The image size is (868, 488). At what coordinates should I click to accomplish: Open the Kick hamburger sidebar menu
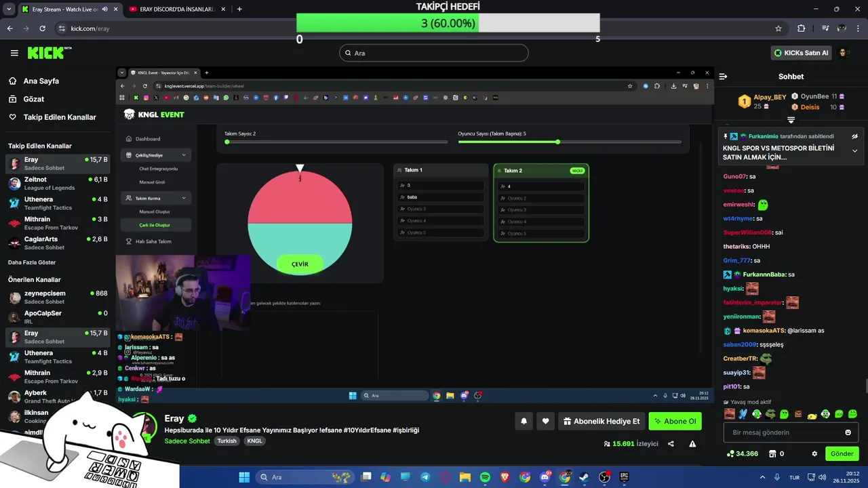click(14, 53)
